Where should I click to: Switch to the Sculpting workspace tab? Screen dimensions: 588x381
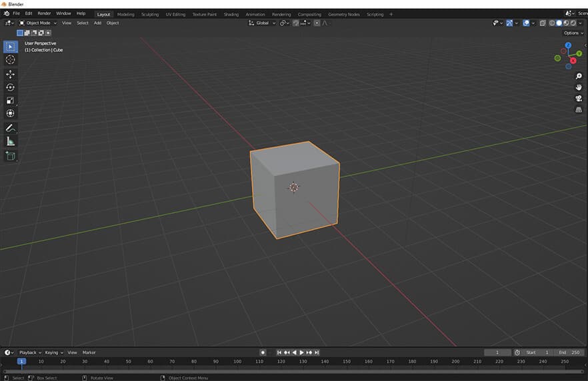150,14
